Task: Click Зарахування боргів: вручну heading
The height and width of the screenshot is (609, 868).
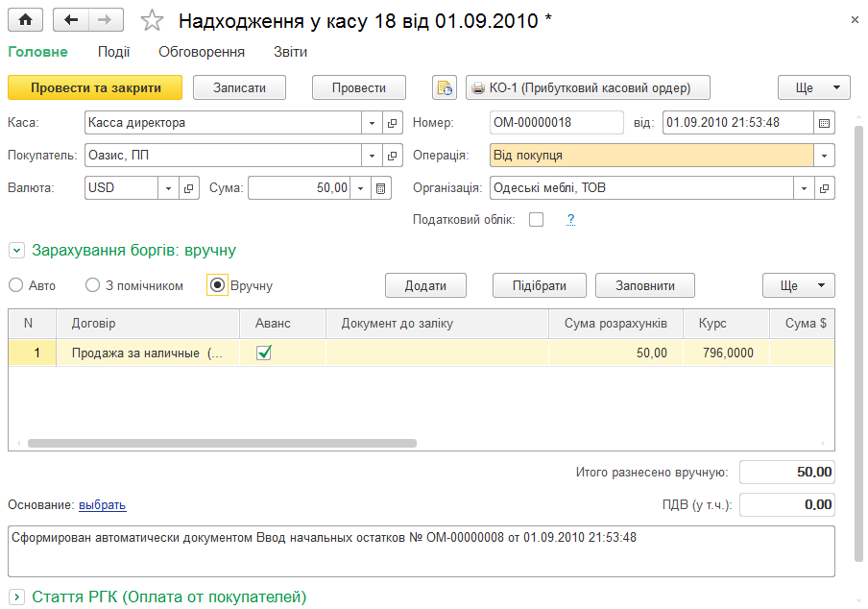Action: 134,251
